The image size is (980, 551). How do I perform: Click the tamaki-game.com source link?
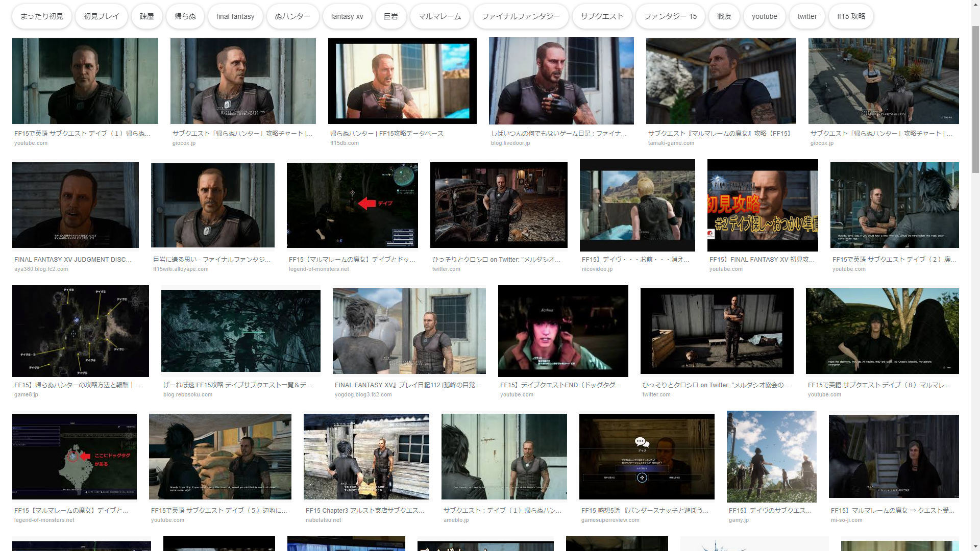671,143
